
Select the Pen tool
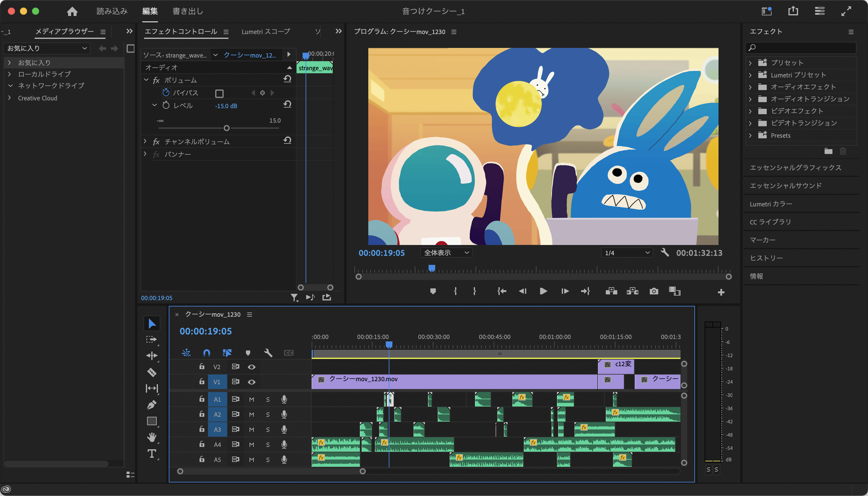point(152,405)
